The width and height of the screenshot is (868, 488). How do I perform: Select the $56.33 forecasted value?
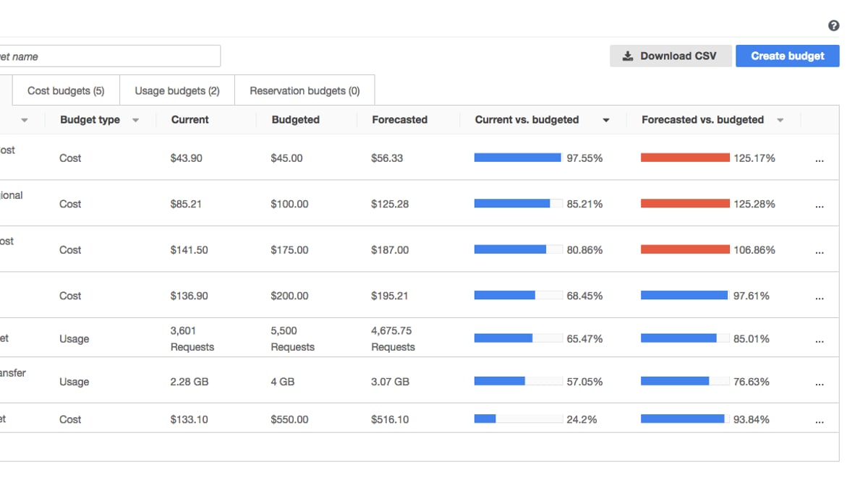pos(387,158)
